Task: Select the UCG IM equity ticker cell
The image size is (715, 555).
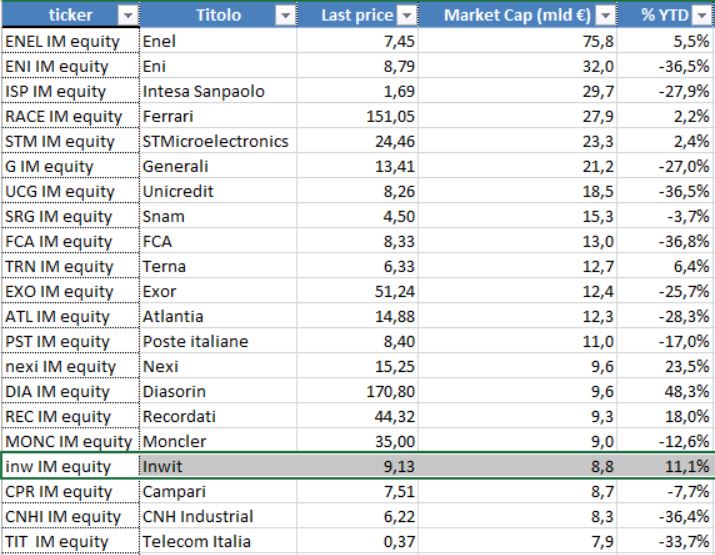Action: coord(71,192)
